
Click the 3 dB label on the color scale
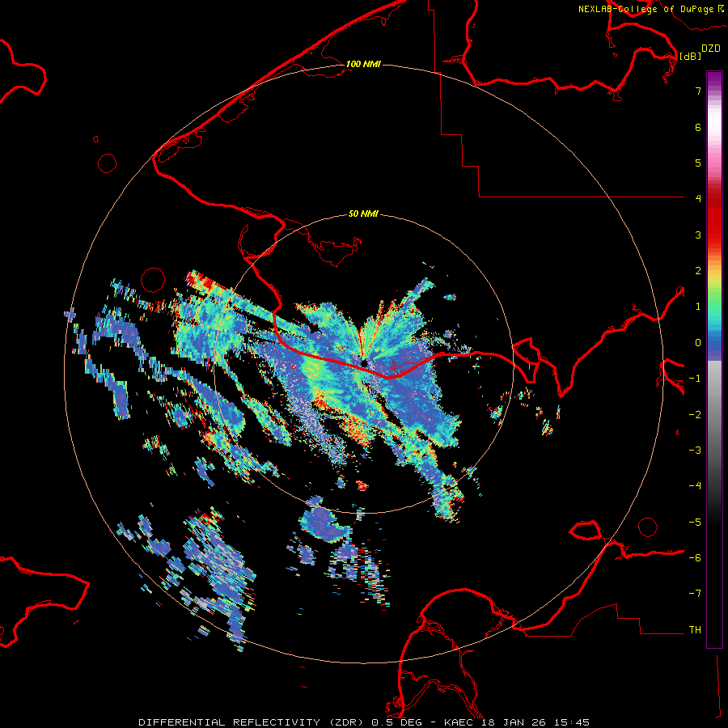(698, 235)
